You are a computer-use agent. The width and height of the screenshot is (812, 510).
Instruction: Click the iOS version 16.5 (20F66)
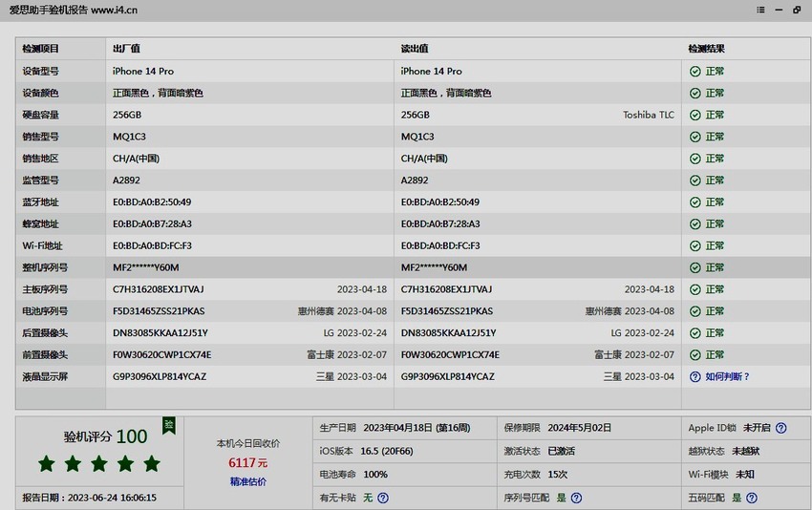point(387,451)
